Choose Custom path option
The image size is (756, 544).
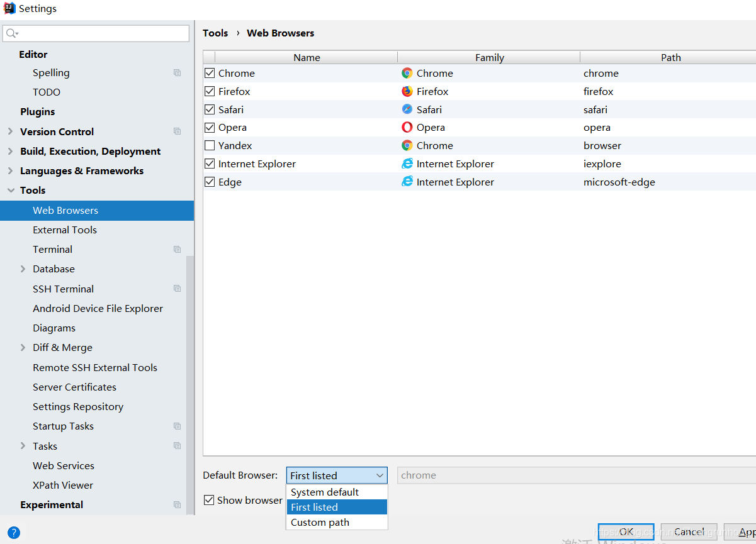coord(337,522)
